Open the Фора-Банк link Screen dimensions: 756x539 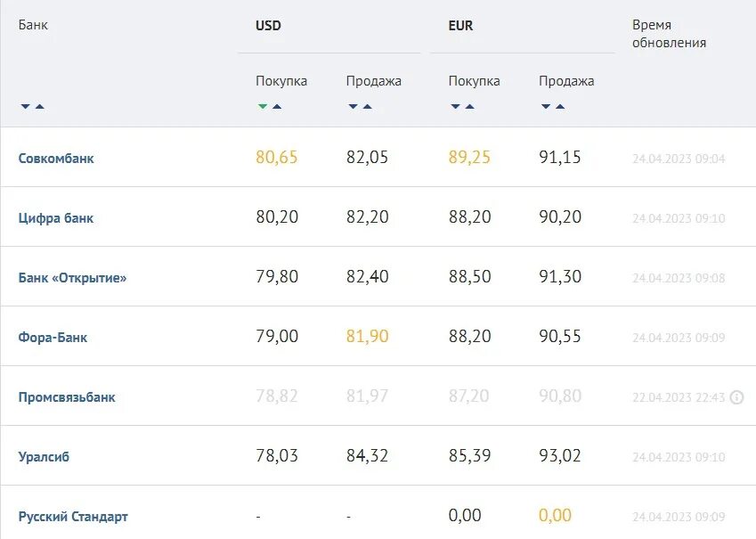[x=53, y=338]
